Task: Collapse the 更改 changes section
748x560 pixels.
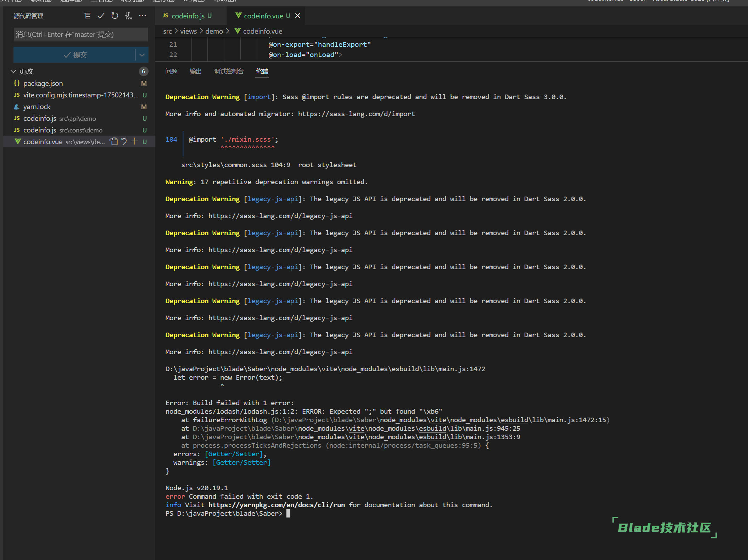Action: pos(13,71)
